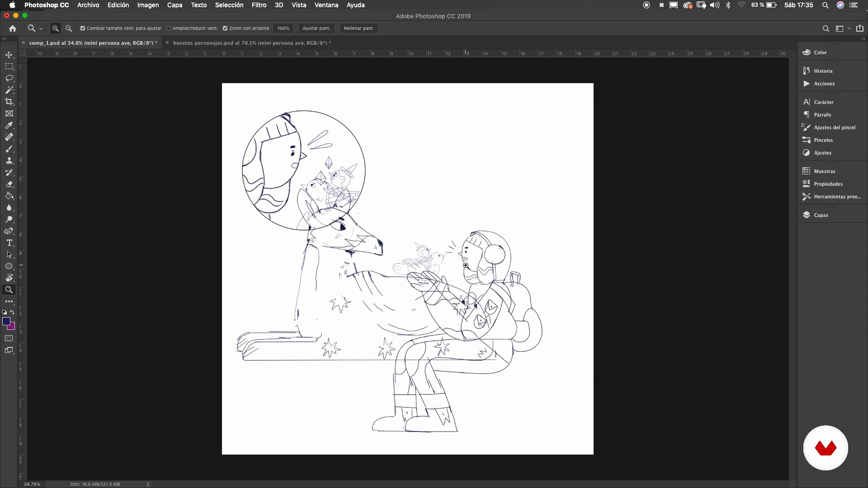This screenshot has width=868, height=488.
Task: Select the Frame tool
Action: click(9, 113)
